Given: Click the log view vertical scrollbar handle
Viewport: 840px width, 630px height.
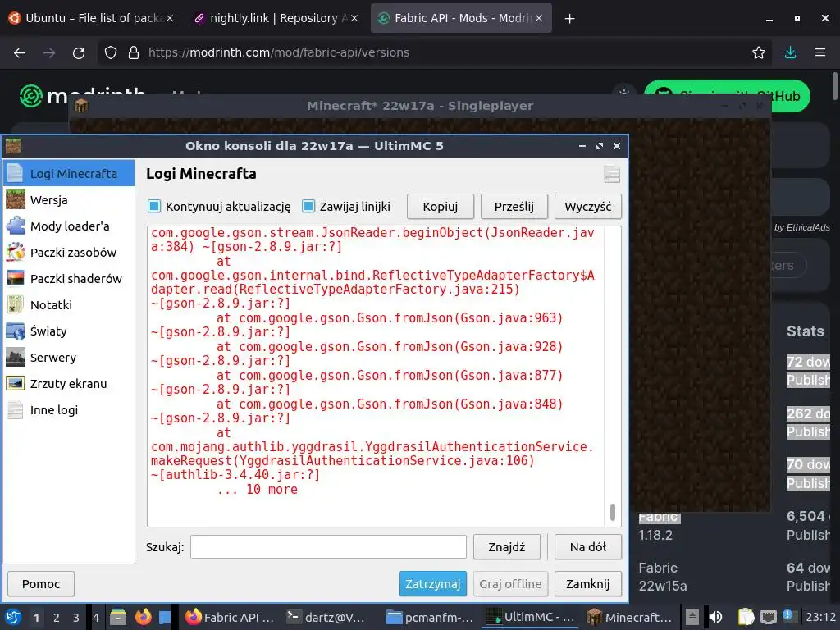Looking at the screenshot, I should coord(613,512).
